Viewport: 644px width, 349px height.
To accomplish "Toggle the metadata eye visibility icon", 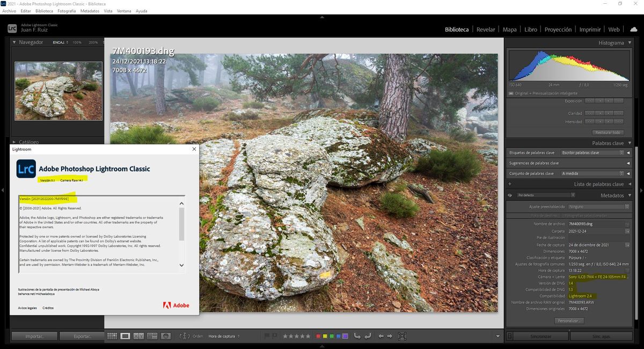I will pos(511,195).
